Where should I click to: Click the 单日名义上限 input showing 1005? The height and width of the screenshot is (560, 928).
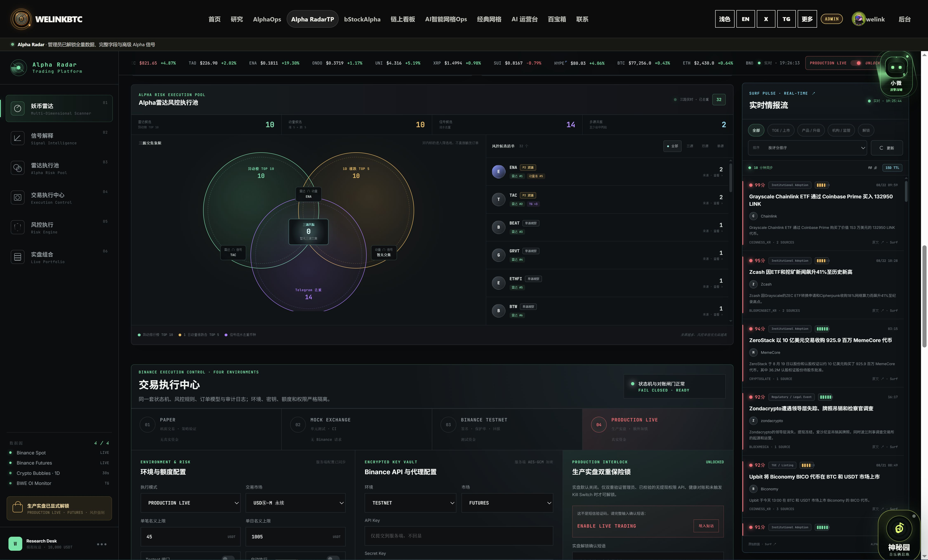point(295,537)
